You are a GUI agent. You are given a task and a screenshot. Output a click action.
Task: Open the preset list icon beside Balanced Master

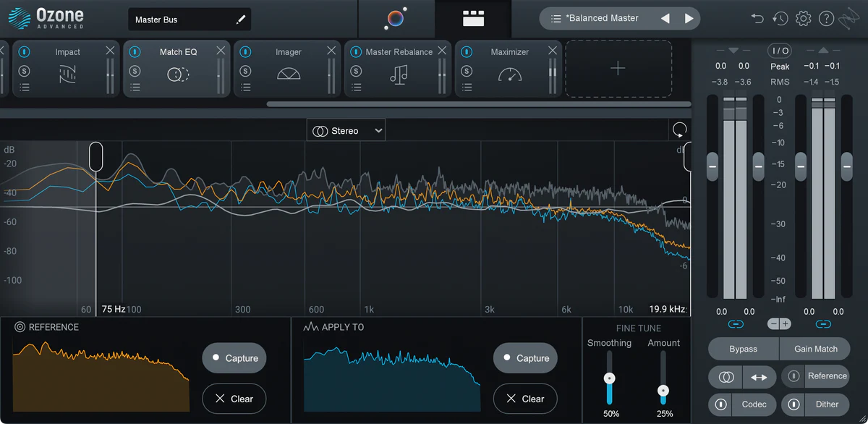pyautogui.click(x=556, y=18)
